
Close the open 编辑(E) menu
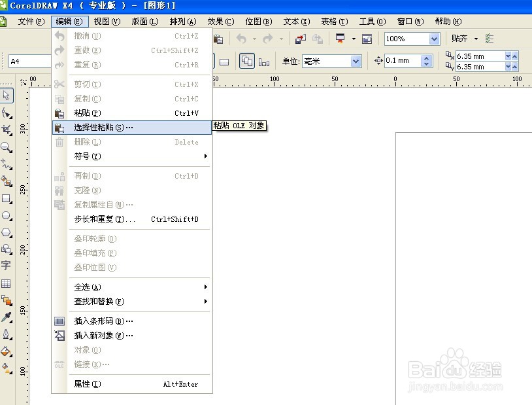[x=69, y=22]
